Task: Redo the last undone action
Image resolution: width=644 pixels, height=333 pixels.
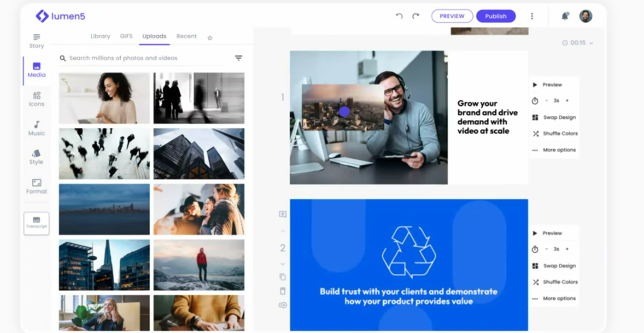Action: coord(415,16)
